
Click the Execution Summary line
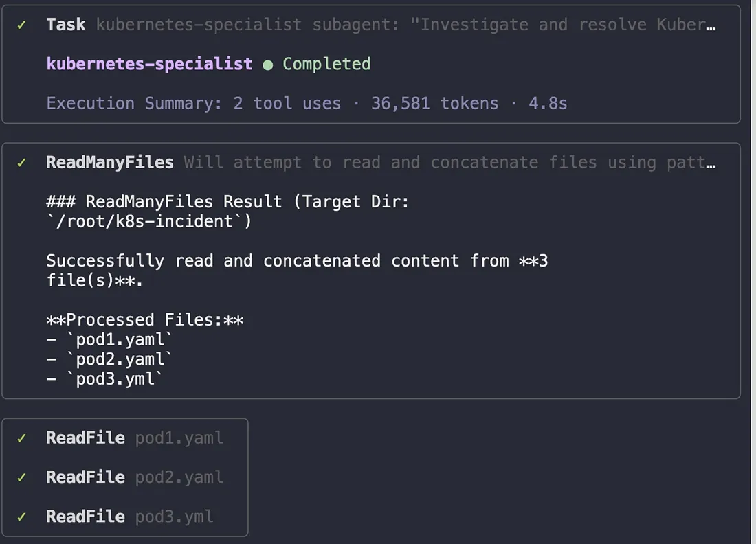(307, 104)
